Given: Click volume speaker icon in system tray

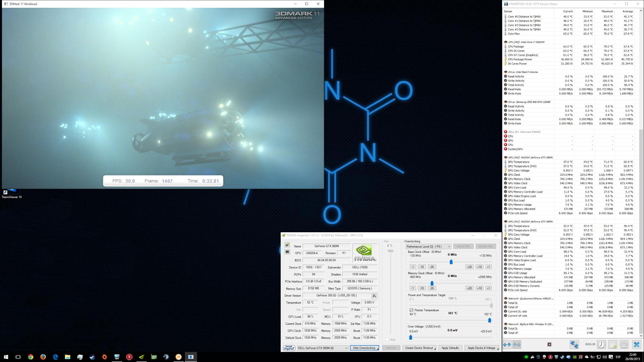Looking at the screenshot, I should pos(604,357).
